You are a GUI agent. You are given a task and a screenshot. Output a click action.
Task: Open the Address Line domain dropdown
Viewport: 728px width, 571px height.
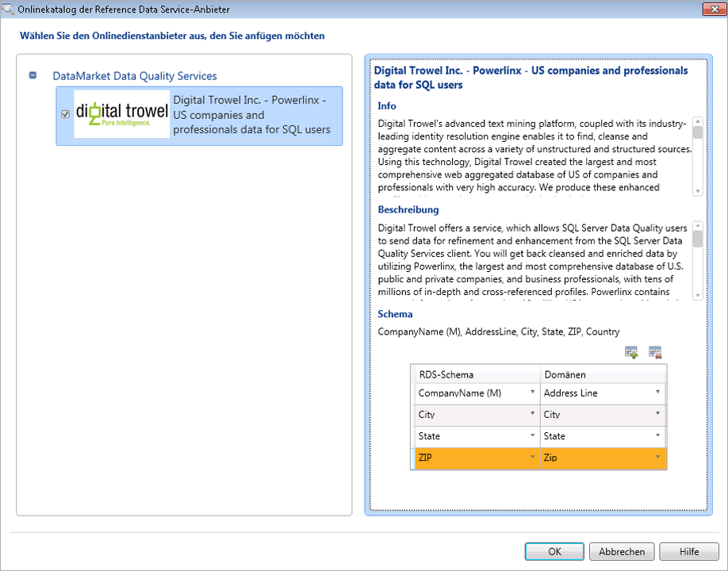point(658,393)
